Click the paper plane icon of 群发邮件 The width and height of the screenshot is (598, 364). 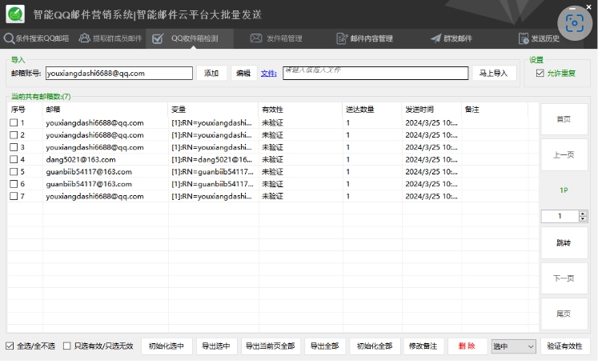[436, 38]
